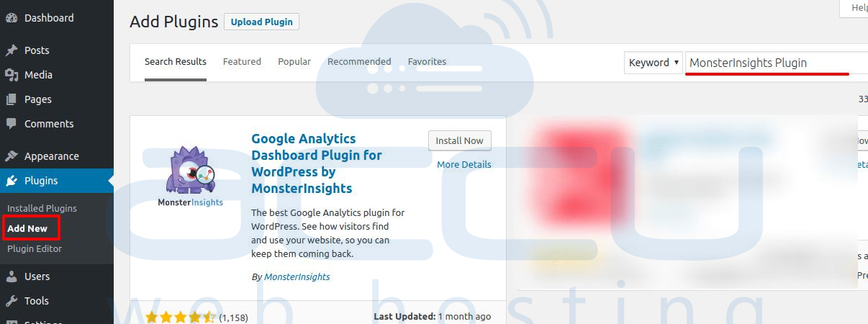Select the Favorites tab

[427, 61]
